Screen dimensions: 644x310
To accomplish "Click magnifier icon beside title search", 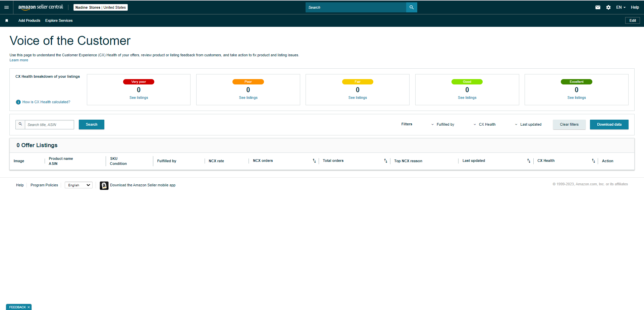I will tap(20, 124).
